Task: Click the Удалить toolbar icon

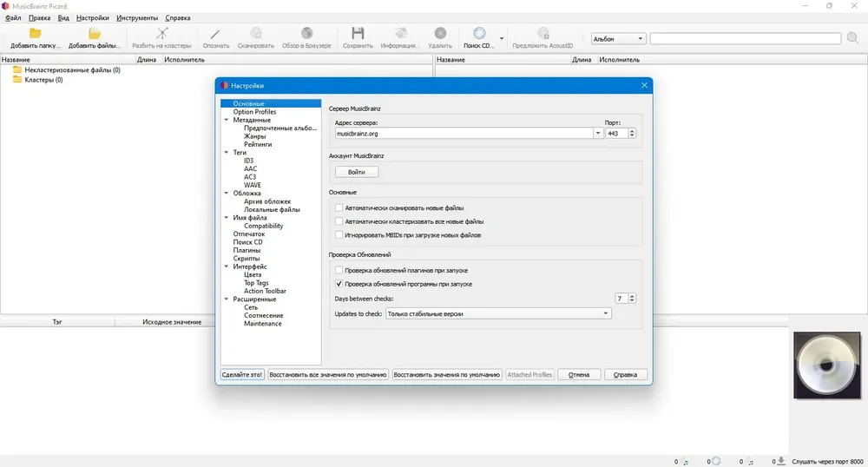Action: point(440,34)
